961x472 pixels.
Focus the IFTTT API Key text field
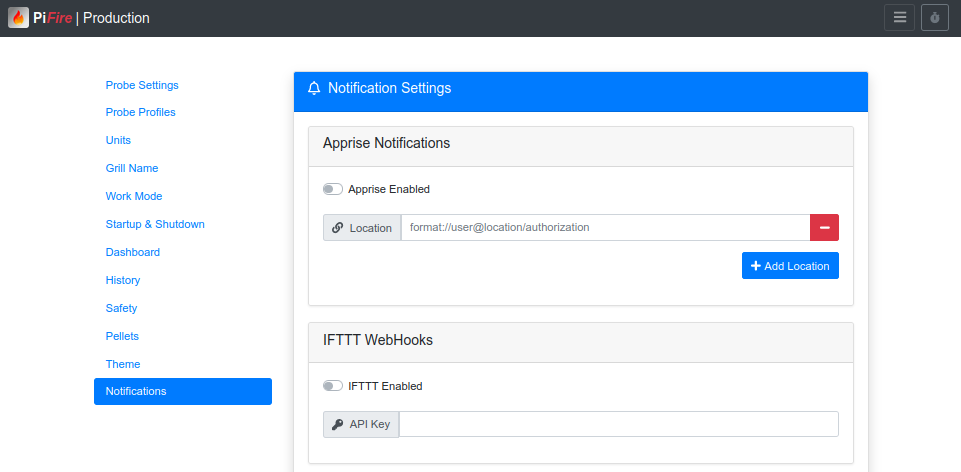(x=618, y=425)
